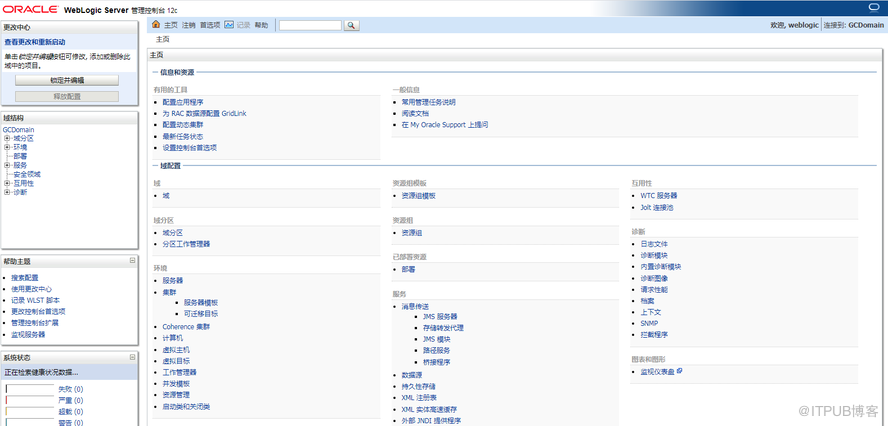The image size is (888, 426).
Task: Open 首选项 preferences
Action: point(210,25)
